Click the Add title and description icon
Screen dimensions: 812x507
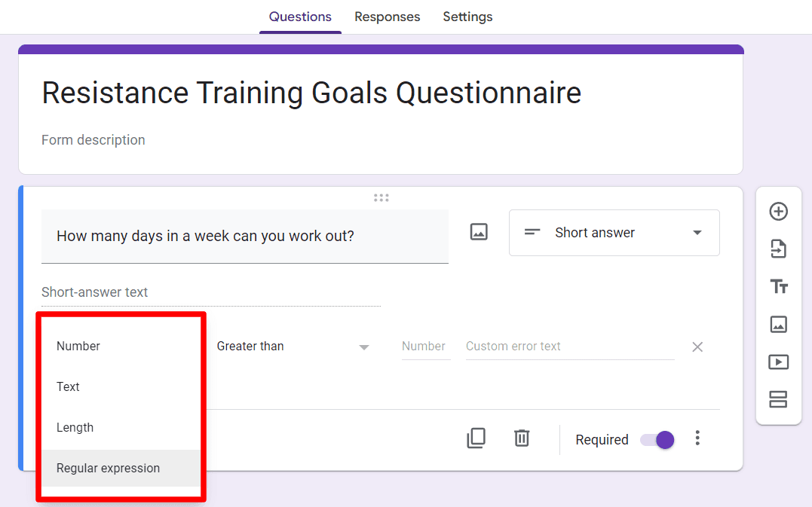(778, 286)
